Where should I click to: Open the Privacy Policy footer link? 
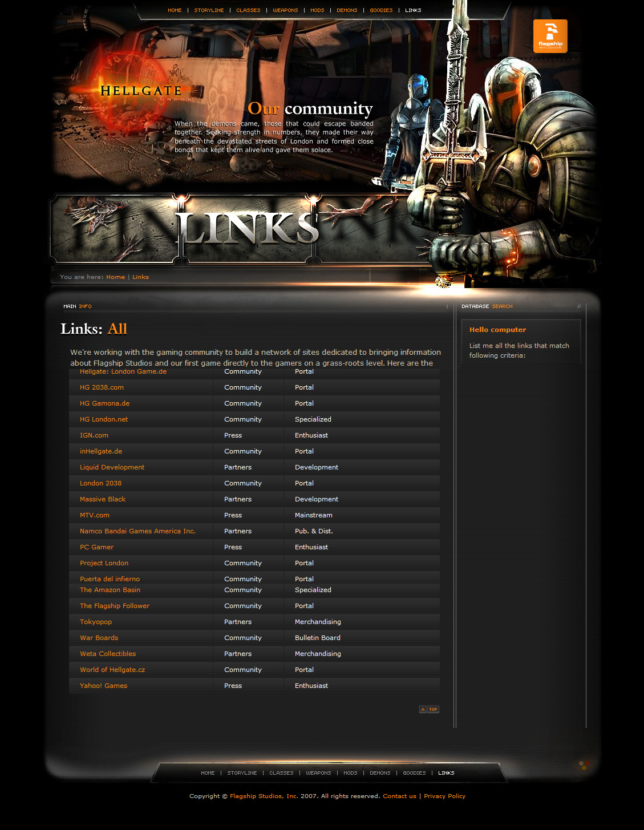[x=444, y=796]
